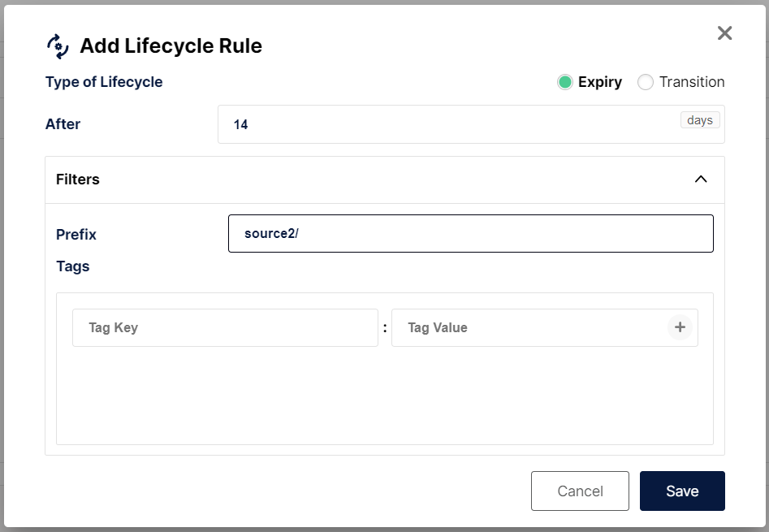The image size is (769, 532).
Task: Select the Transition lifecycle type
Action: [x=646, y=82]
